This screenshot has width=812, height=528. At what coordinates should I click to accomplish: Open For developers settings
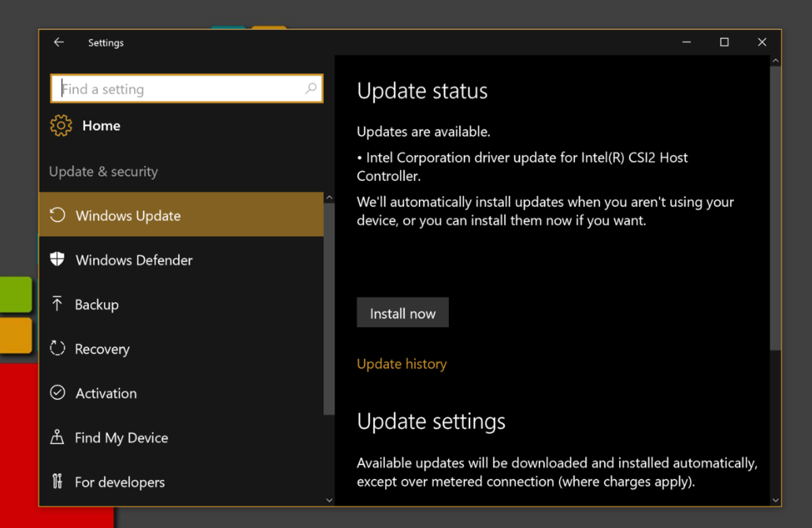tap(181, 482)
